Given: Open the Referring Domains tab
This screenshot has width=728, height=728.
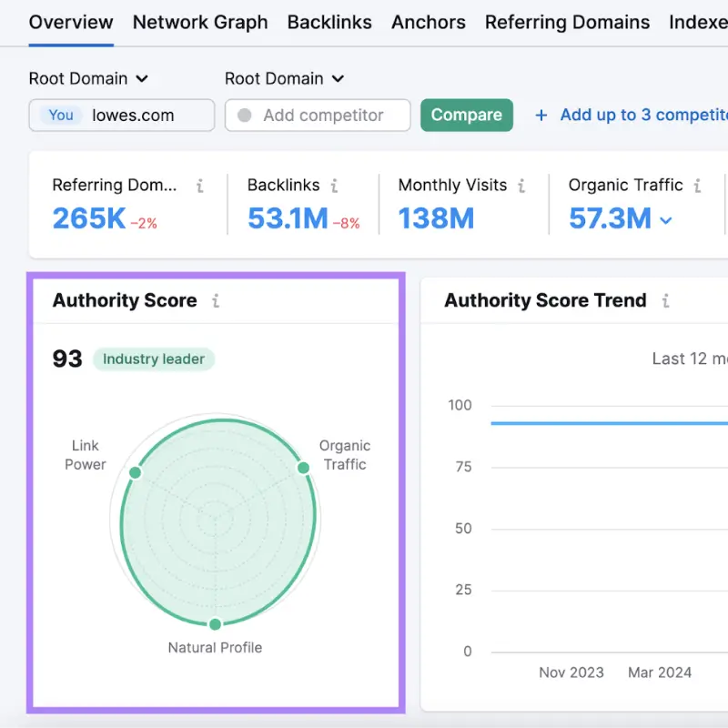Looking at the screenshot, I should coord(566,22).
